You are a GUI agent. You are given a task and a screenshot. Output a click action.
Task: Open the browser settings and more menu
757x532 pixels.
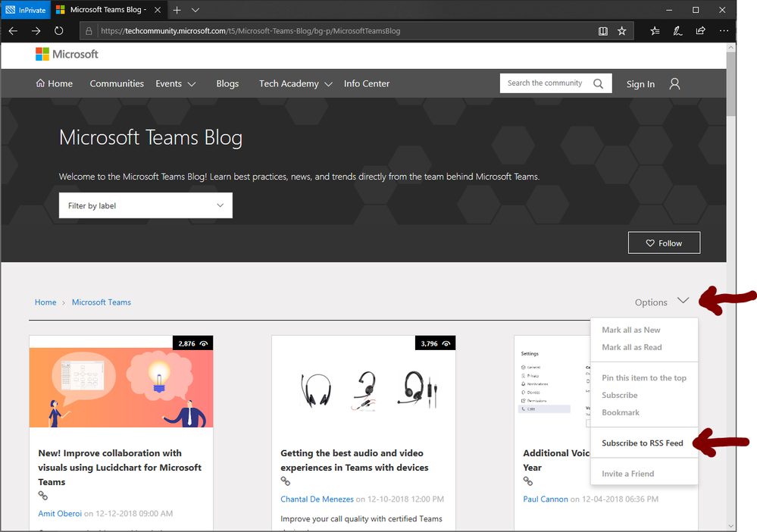click(724, 31)
